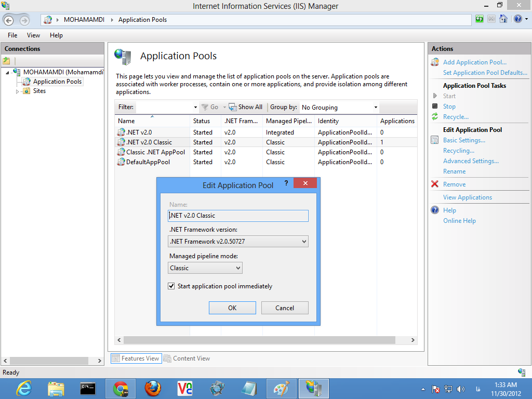532x399 pixels.
Task: Click Cancel in Edit Application Pool dialog
Action: pyautogui.click(x=285, y=308)
